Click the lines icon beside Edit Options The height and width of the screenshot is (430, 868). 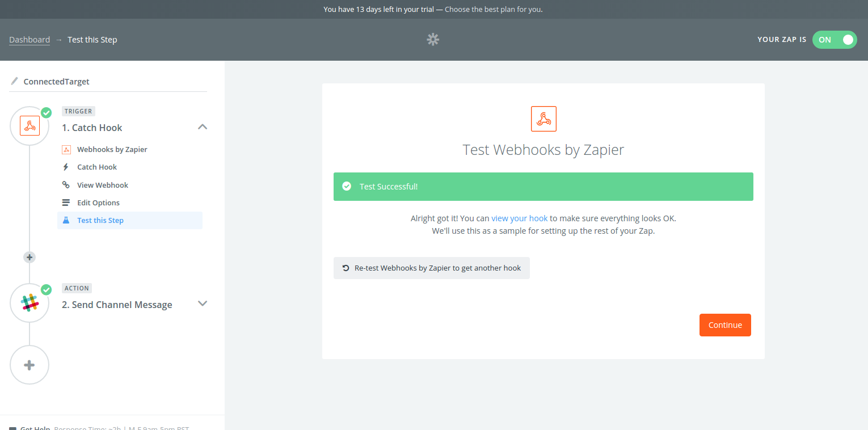(66, 203)
